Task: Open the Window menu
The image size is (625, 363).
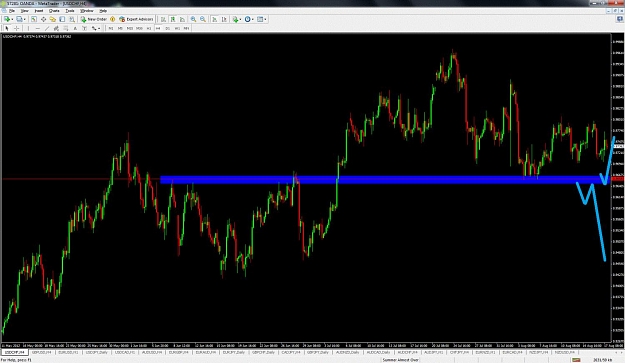Action: pyautogui.click(x=86, y=11)
